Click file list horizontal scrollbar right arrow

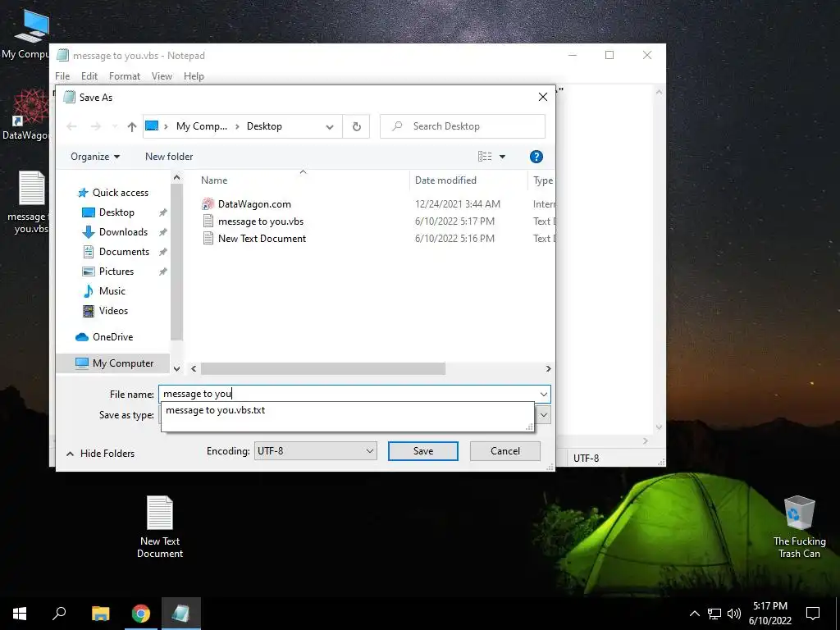(548, 368)
